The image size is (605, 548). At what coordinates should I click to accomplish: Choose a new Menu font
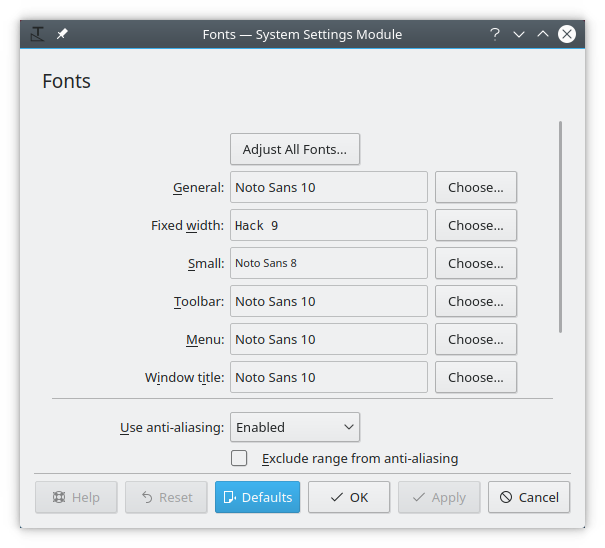476,339
